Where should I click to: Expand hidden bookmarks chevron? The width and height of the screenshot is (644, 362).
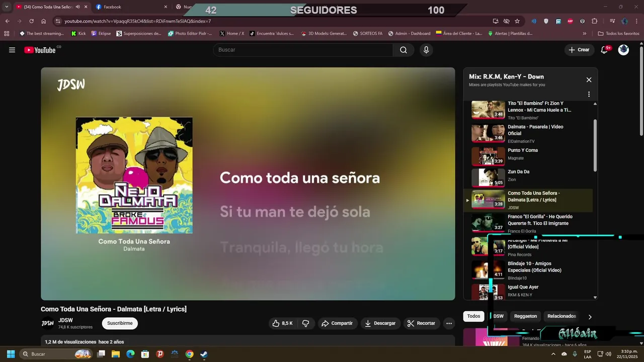584,34
